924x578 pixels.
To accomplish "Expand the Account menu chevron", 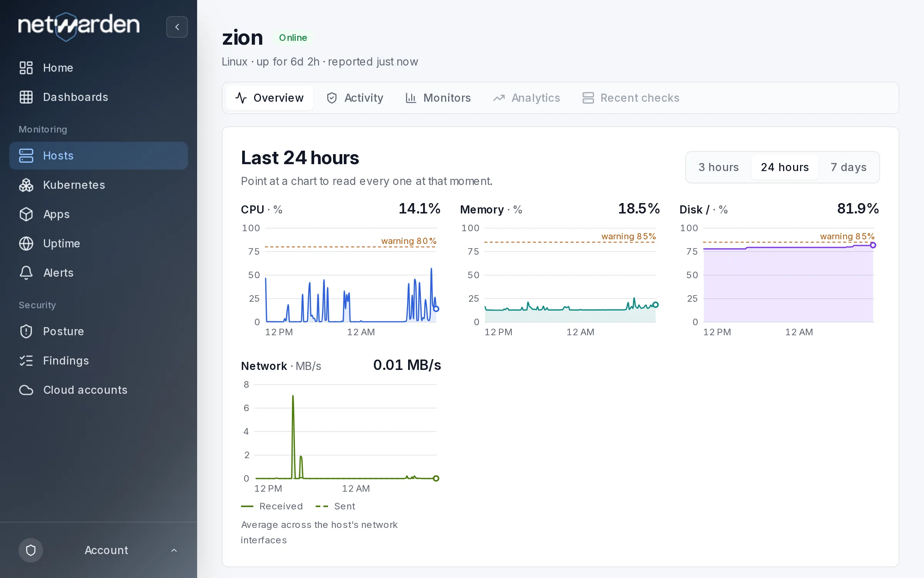I will tap(174, 550).
